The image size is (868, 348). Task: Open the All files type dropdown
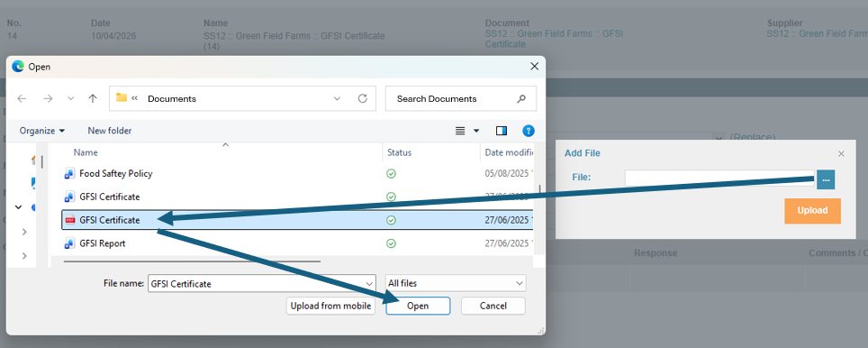tap(456, 283)
